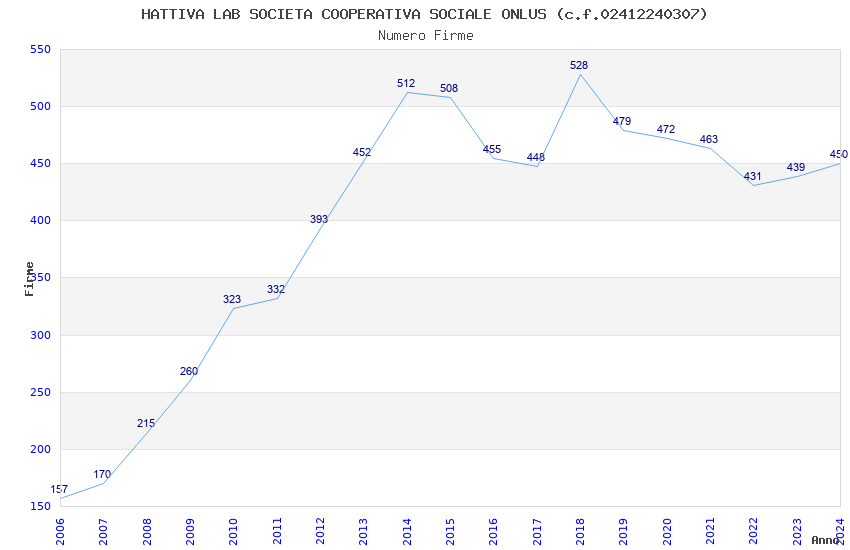
Task: Click y-axis tick 300
Action: click(x=40, y=335)
